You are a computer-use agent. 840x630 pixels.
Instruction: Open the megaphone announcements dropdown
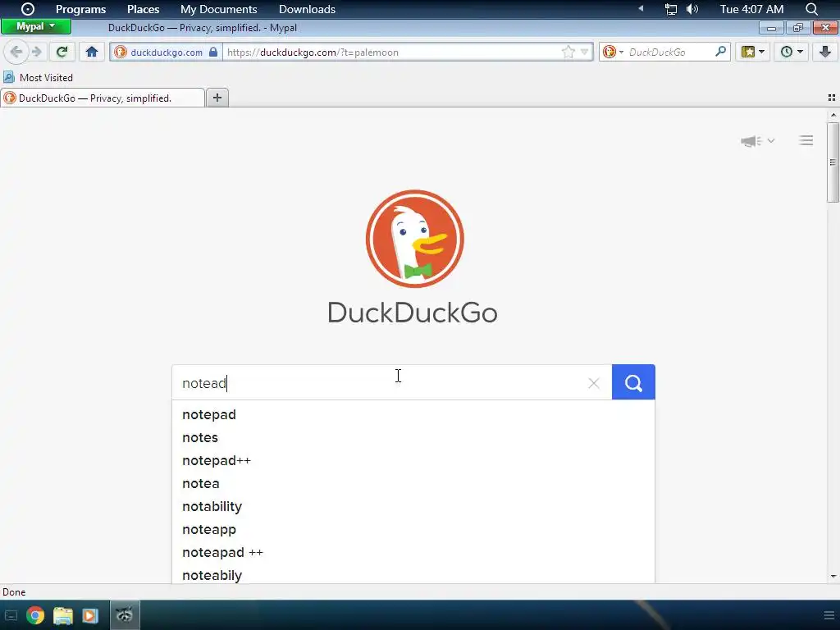coord(757,141)
